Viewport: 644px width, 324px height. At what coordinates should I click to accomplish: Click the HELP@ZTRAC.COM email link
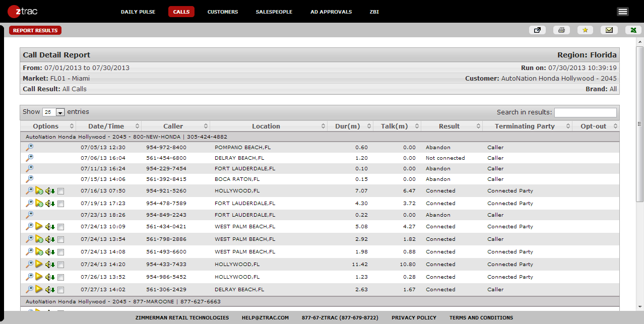[x=265, y=318]
